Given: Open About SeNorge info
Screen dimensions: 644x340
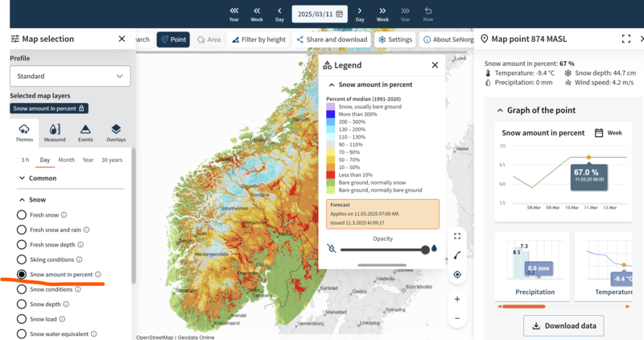Looking at the screenshot, I should click(x=447, y=39).
